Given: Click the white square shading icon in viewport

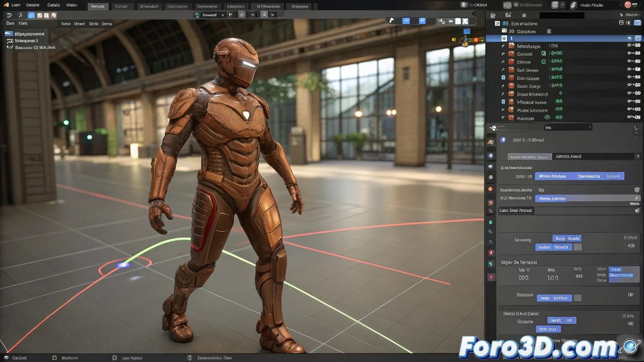Looking at the screenshot, I should [458, 21].
